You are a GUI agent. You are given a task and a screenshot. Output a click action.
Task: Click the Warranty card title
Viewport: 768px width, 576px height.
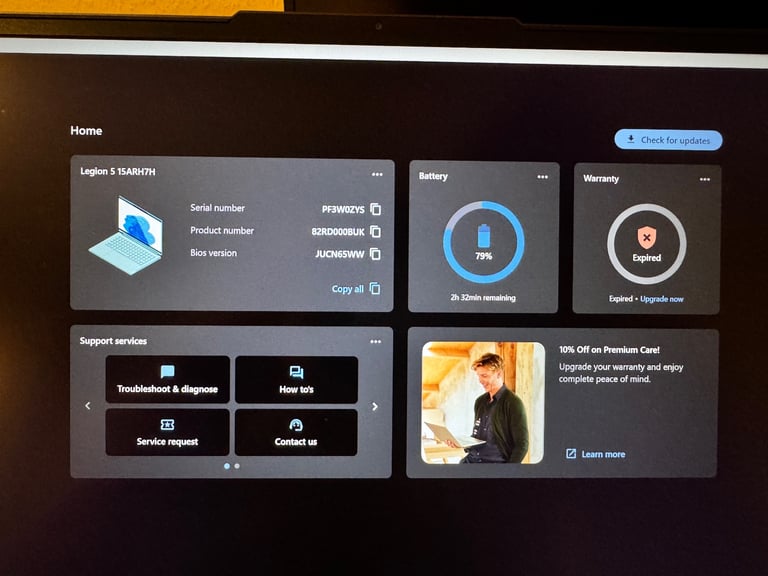601,179
